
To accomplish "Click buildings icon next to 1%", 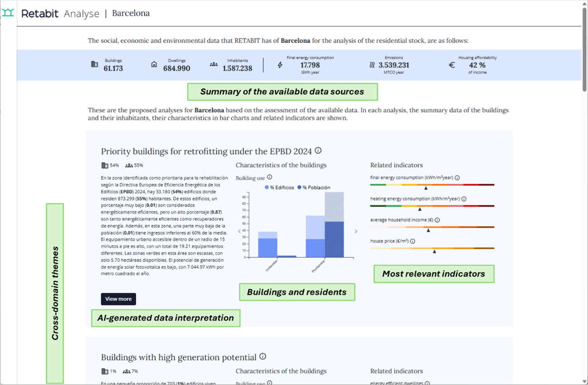I will [105, 371].
